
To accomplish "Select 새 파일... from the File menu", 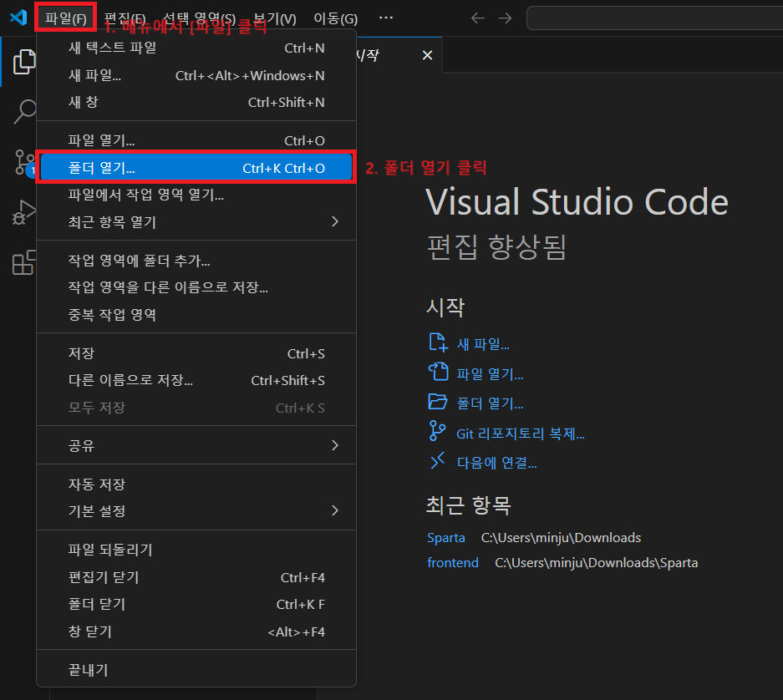I will pos(196,75).
